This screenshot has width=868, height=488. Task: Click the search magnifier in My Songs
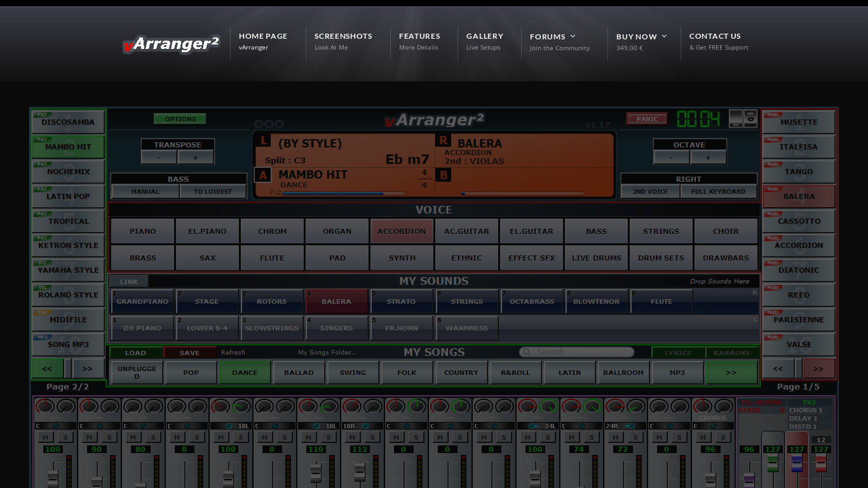pyautogui.click(x=527, y=352)
